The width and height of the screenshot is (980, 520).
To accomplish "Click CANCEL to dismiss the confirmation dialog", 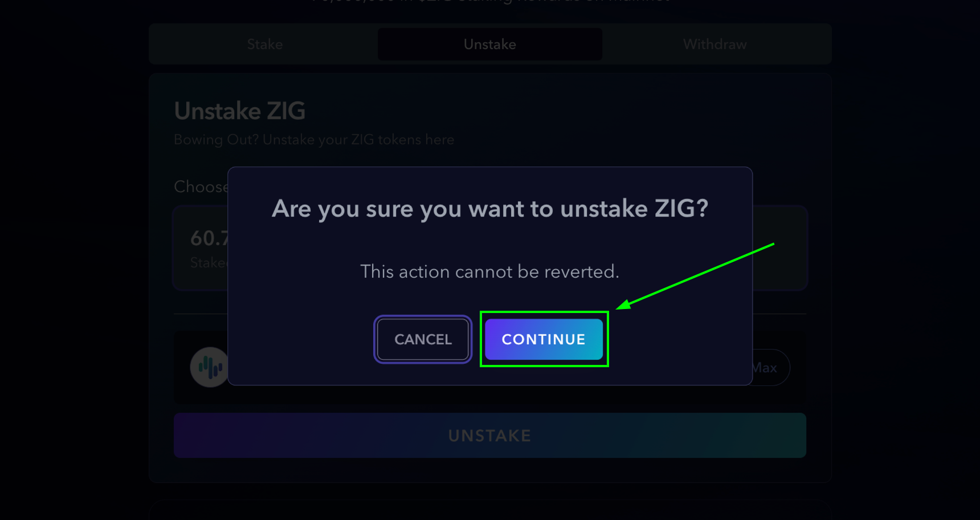I will [x=422, y=339].
